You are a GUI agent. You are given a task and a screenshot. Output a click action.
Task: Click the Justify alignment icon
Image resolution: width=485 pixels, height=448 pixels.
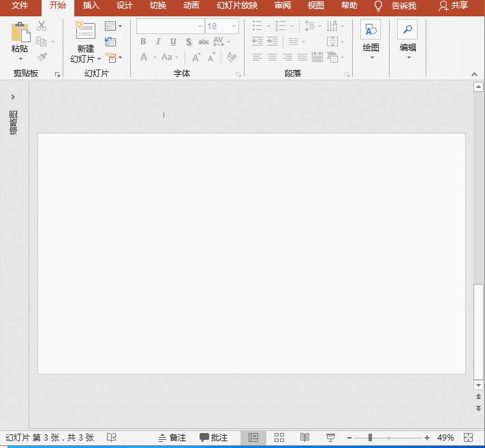tap(302, 57)
